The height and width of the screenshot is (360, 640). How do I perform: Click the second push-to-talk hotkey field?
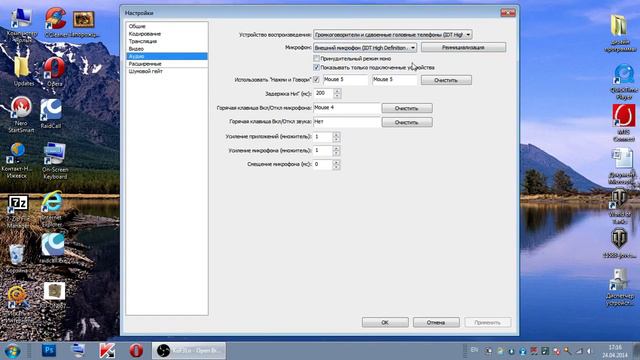(395, 80)
